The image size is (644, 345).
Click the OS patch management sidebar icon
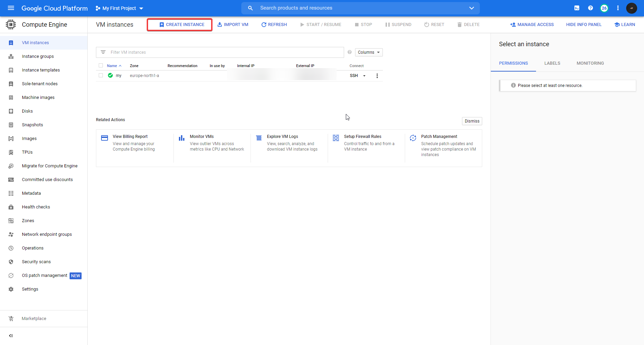pyautogui.click(x=11, y=276)
